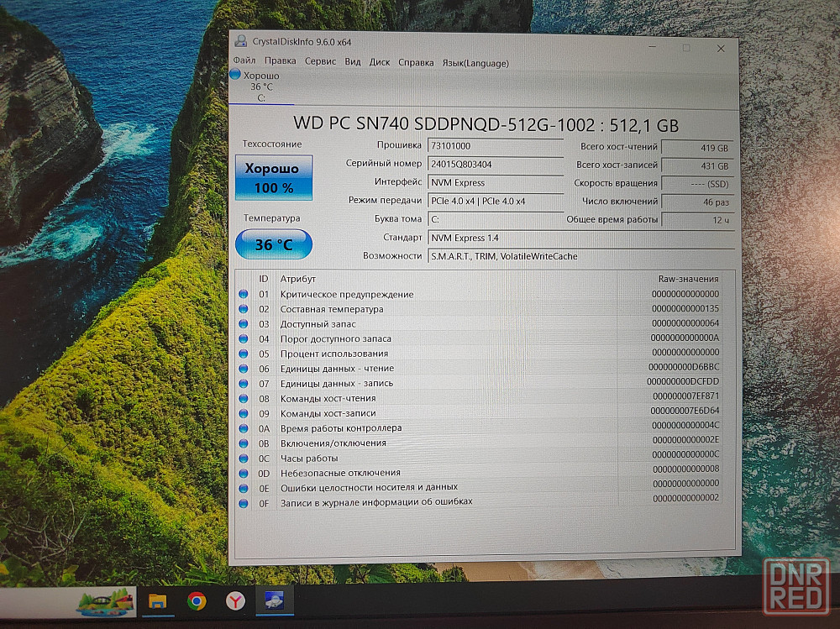Select the Время работы контроллера row
840x629 pixels.
click(x=480, y=427)
